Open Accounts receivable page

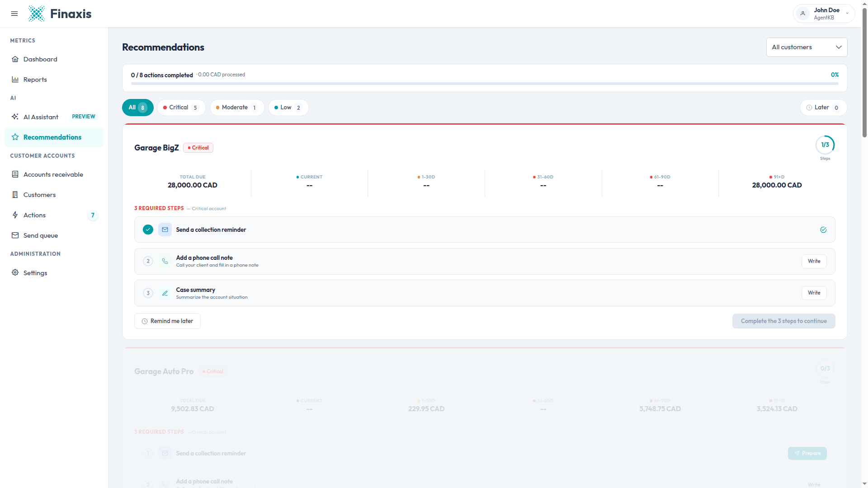coord(54,174)
